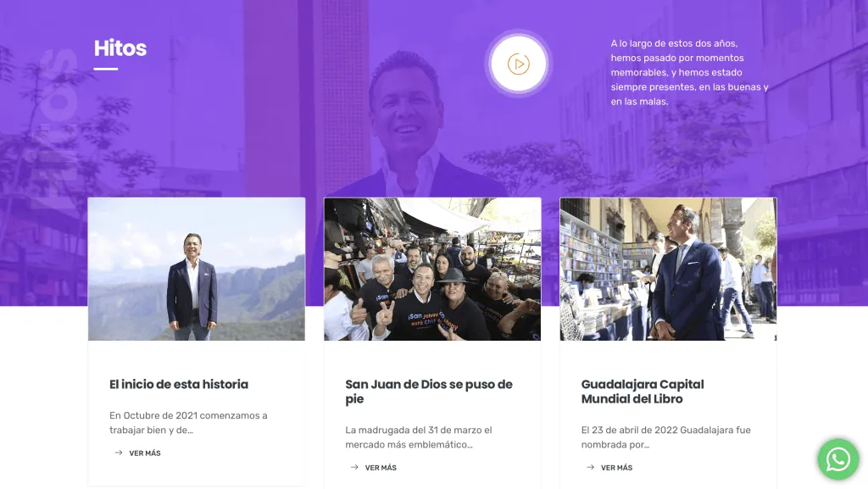
Task: Select the market crowd group photo
Action: (432, 269)
